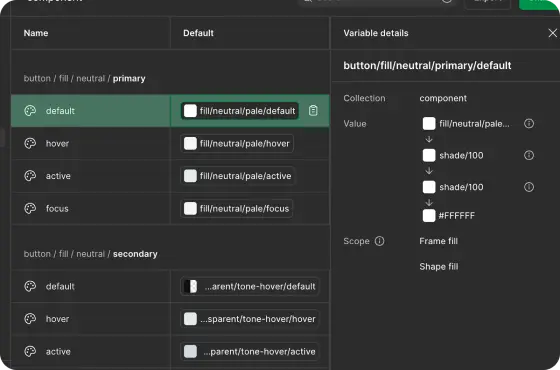
Task: Click the Default column header
Action: click(x=198, y=33)
